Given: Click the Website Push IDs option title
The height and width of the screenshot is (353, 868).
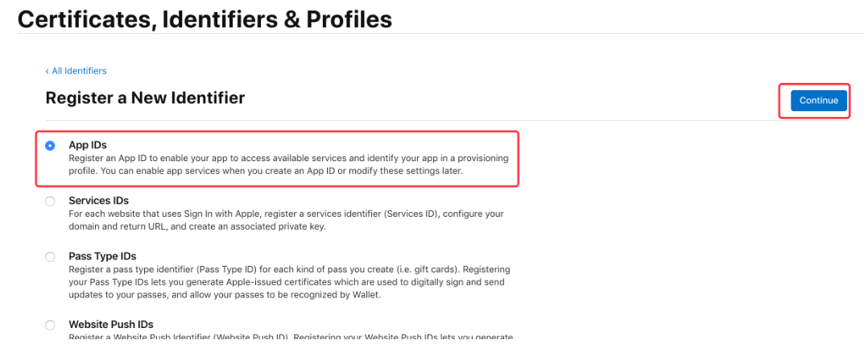Looking at the screenshot, I should point(111,324).
